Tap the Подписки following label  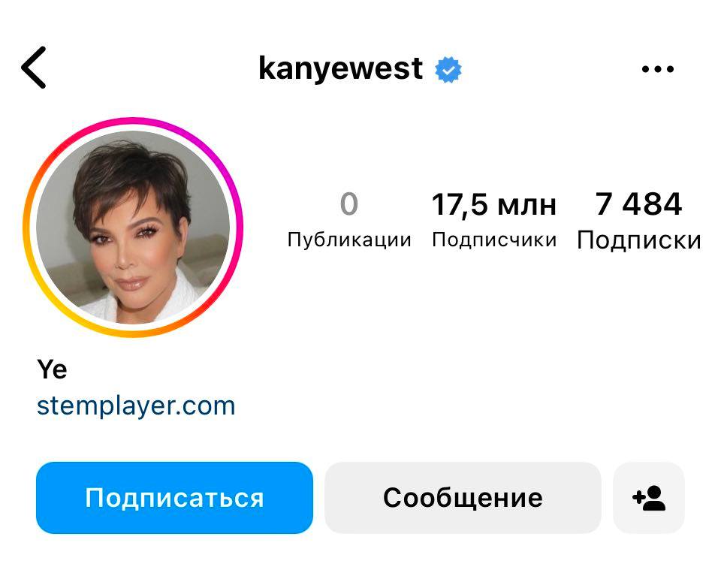[638, 240]
